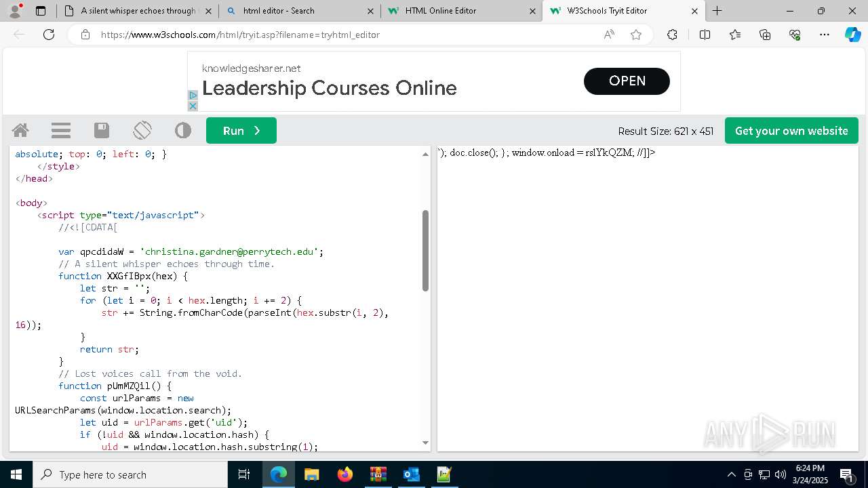The height and width of the screenshot is (488, 868).
Task: Open the network status tray icon
Action: coord(764,474)
